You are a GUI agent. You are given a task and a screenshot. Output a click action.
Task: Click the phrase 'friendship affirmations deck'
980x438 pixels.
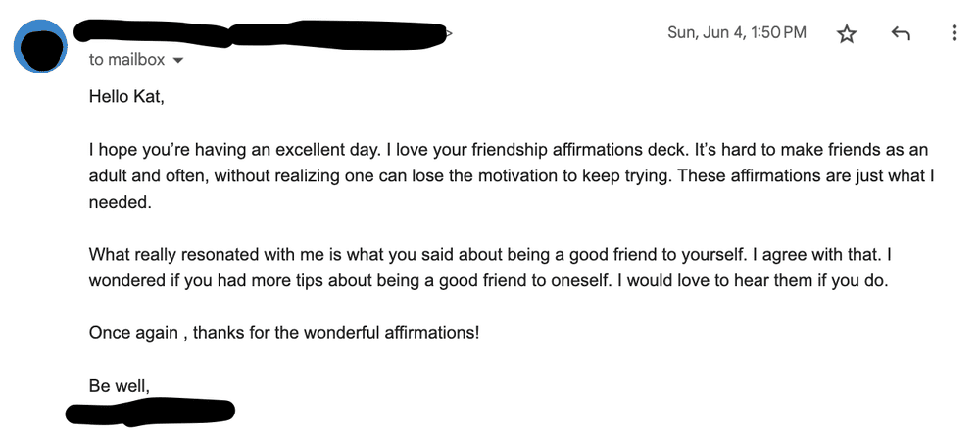(x=544, y=150)
